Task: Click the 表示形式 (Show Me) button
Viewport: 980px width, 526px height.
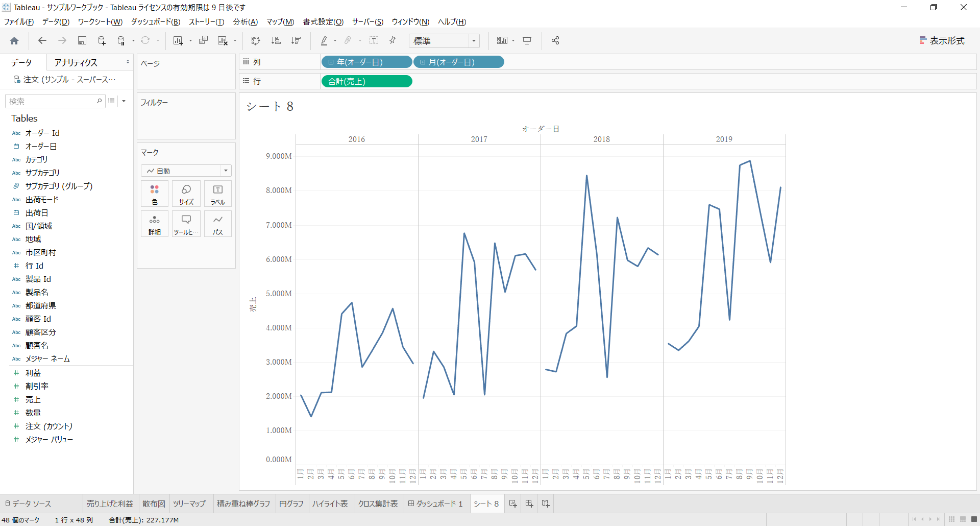Action: 942,41
